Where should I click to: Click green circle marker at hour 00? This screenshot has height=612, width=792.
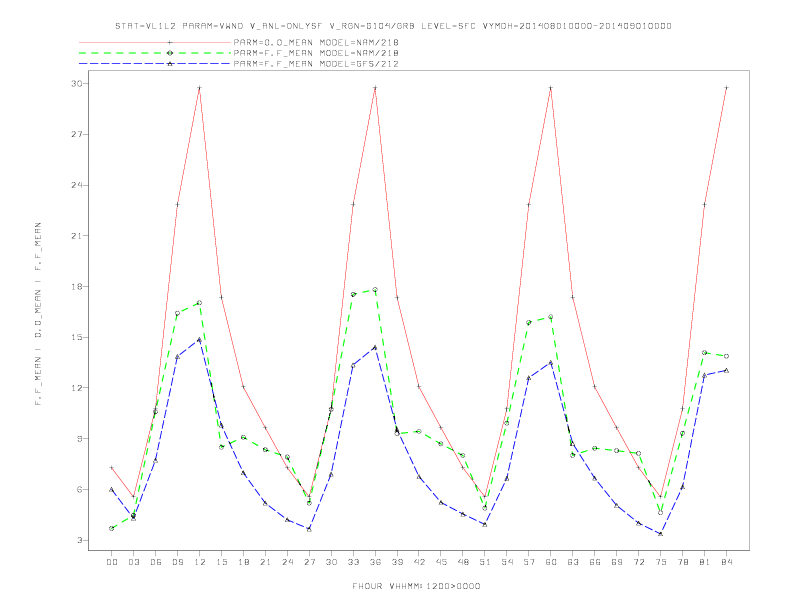click(112, 528)
